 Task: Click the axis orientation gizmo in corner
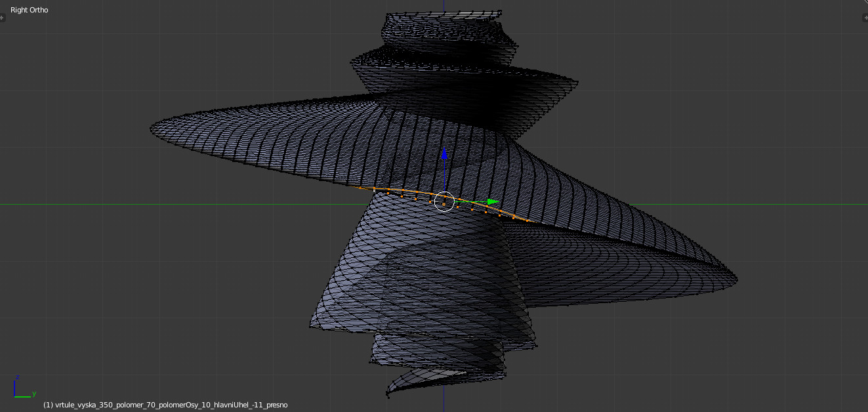point(23,387)
